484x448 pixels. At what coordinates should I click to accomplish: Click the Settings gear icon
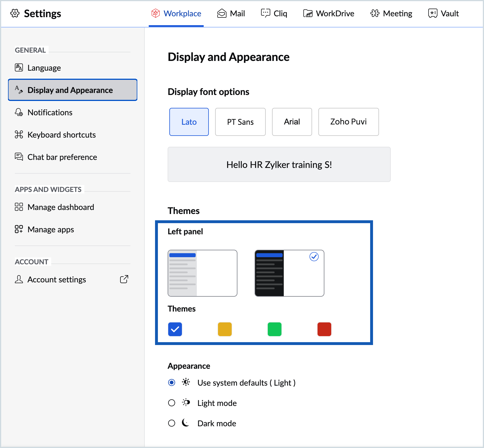click(15, 13)
